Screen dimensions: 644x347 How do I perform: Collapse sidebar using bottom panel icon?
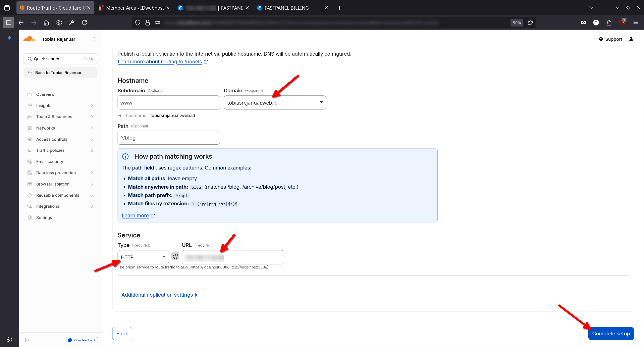28,340
